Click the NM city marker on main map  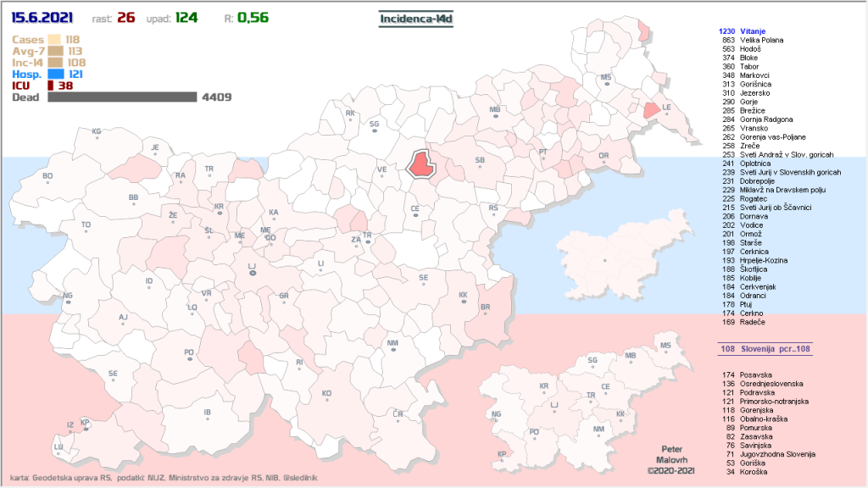tap(392, 348)
